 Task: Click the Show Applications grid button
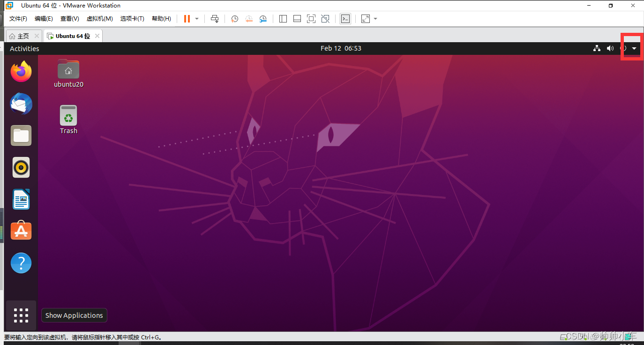pyautogui.click(x=21, y=315)
